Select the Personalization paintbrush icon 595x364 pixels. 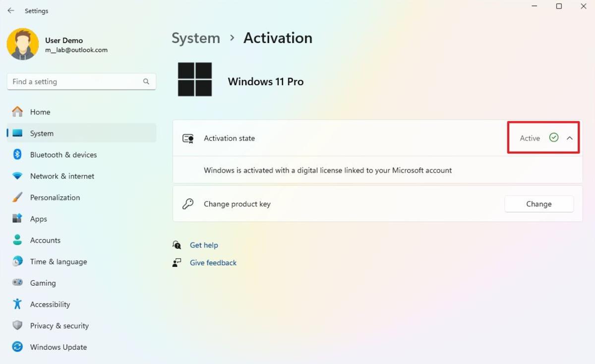click(x=17, y=198)
